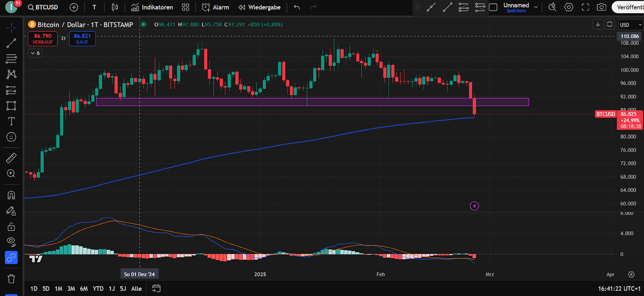This screenshot has height=296, width=644.
Task: Open the profile avatar with notifications
Action: (x=12, y=6)
